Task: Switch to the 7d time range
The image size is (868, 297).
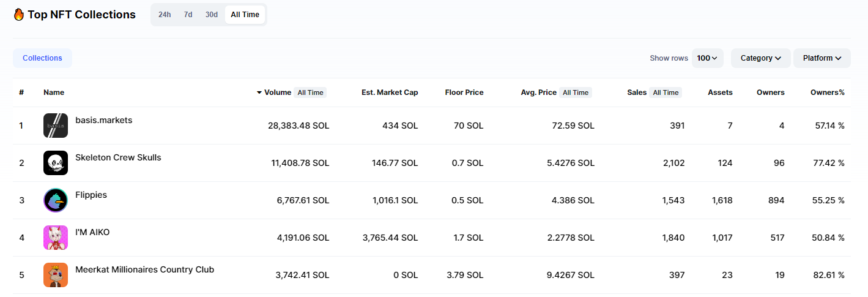Action: click(x=188, y=15)
